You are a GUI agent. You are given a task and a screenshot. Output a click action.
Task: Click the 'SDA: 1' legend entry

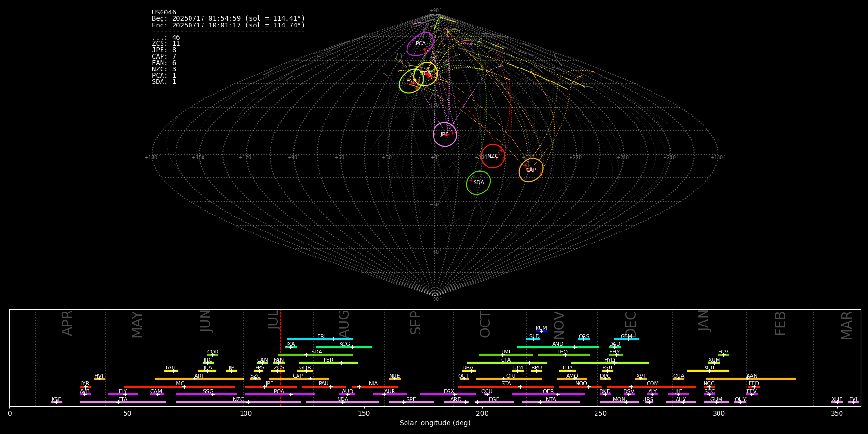point(164,82)
